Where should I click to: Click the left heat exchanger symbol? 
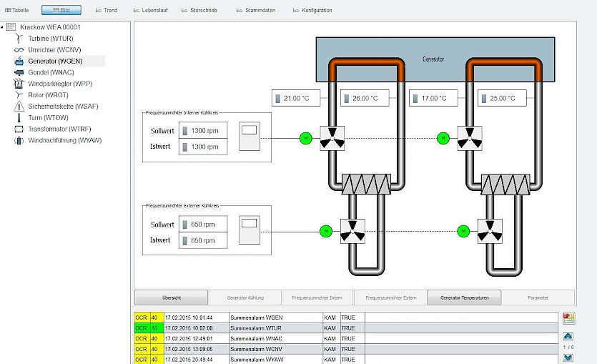tap(366, 185)
